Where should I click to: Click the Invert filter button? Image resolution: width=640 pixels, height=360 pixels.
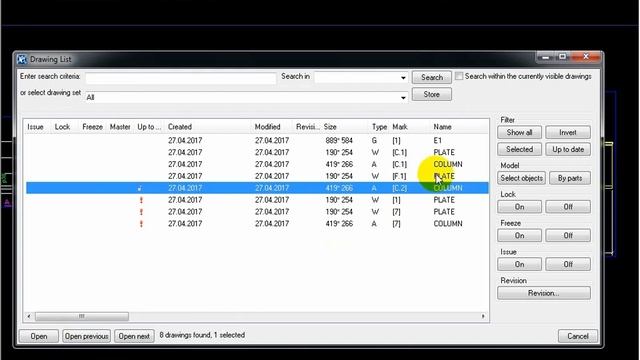(x=568, y=132)
